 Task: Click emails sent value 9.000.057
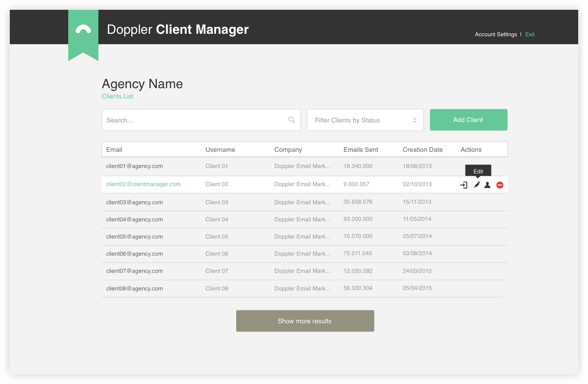tap(357, 184)
